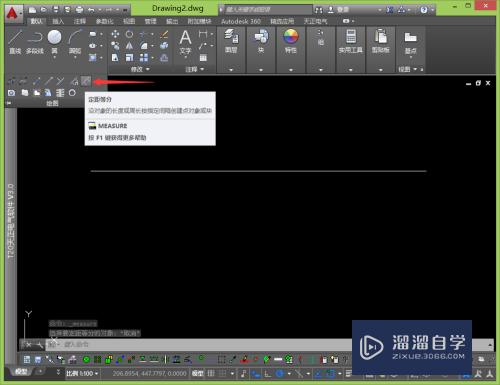Click the Save icon in quick access toolbar
Image resolution: width=500 pixels, height=385 pixels.
point(56,10)
